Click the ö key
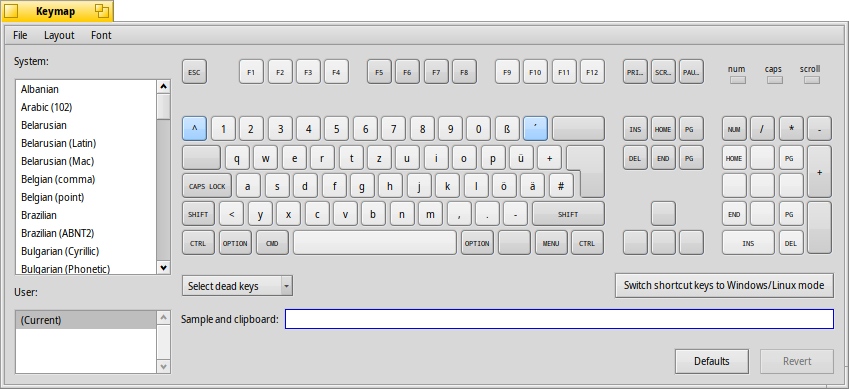Screen dimensions: 849x389 click(504, 186)
